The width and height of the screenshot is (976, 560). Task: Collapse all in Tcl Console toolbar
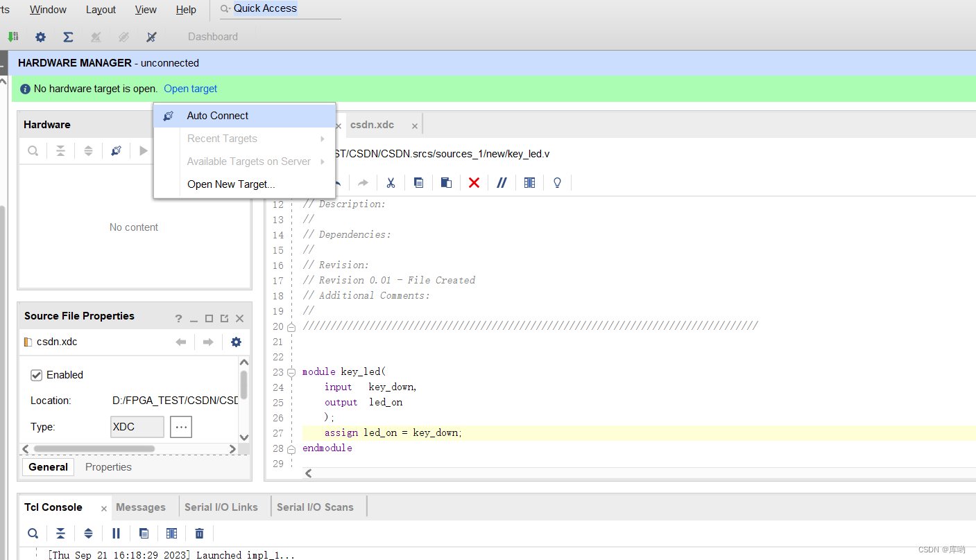click(x=60, y=533)
